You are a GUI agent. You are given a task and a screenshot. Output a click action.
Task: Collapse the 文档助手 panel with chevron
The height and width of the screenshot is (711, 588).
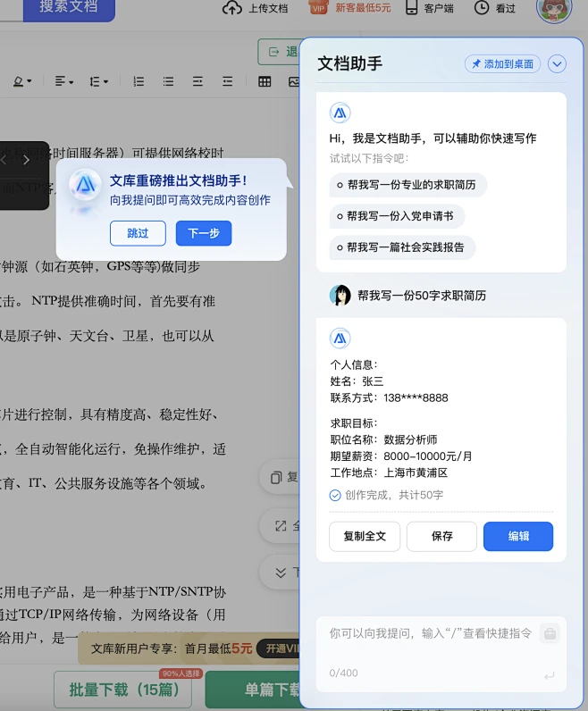(557, 64)
